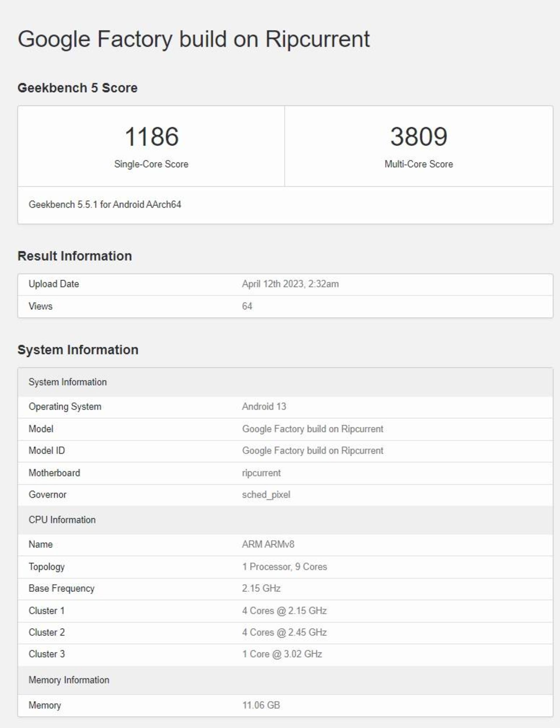Click the multi-core score value 3809
Screen dimensions: 560x728
click(x=419, y=137)
